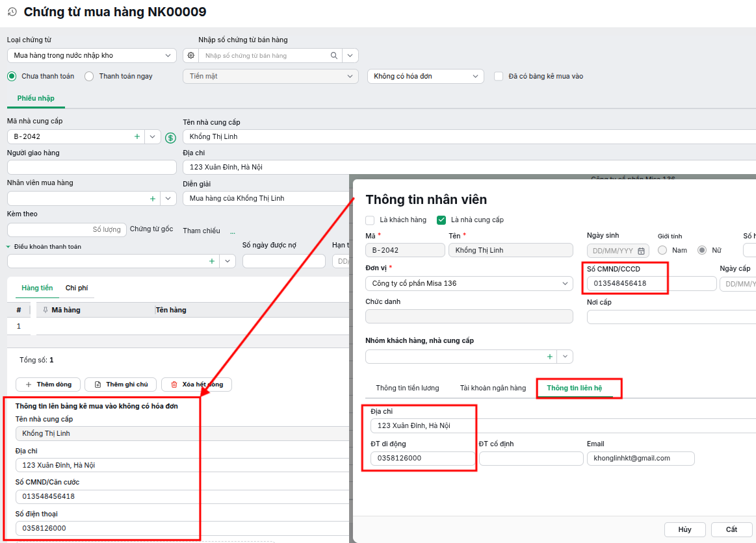Image resolution: width=756 pixels, height=543 pixels.
Task: Expand the Nhân viên mua hàng dropdown arrow
Action: click(168, 199)
